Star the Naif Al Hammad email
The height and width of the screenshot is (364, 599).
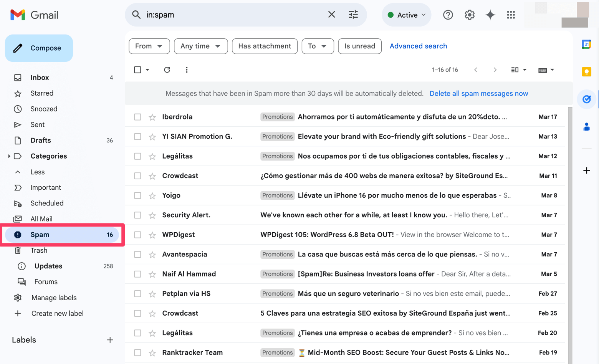tap(152, 274)
